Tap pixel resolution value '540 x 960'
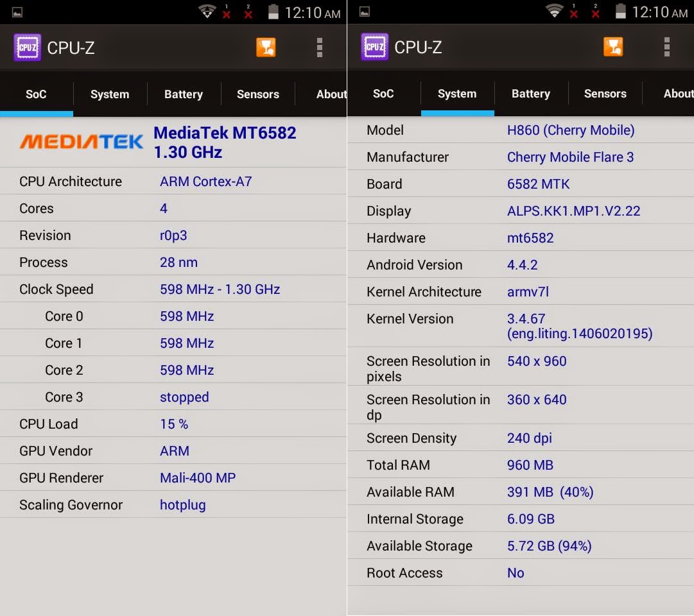Viewport: 694px width, 616px height. (537, 361)
